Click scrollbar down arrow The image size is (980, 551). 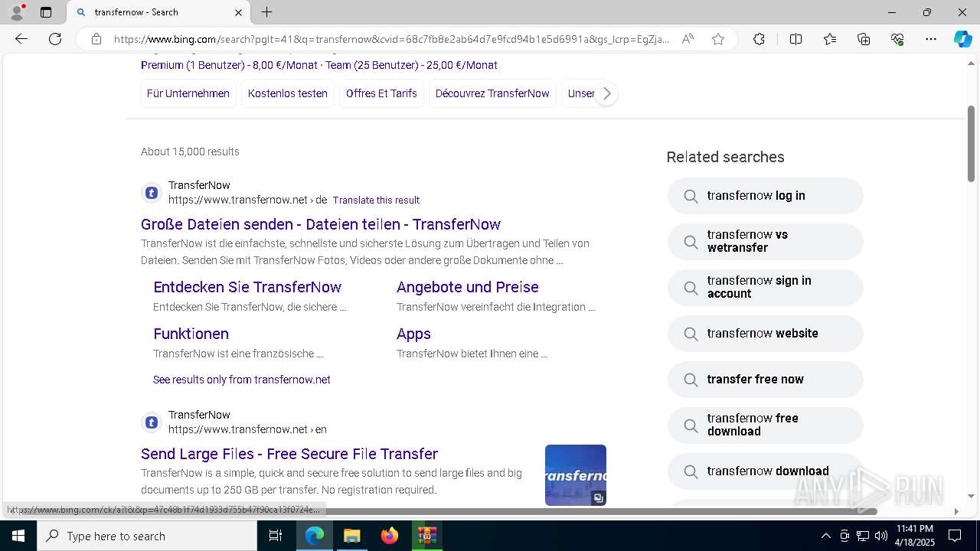click(971, 496)
